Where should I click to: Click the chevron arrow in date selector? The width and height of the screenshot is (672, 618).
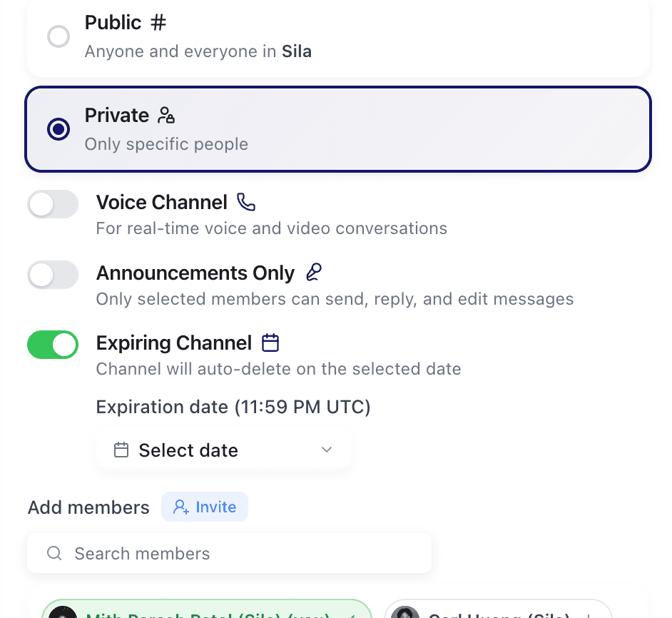[x=327, y=450]
